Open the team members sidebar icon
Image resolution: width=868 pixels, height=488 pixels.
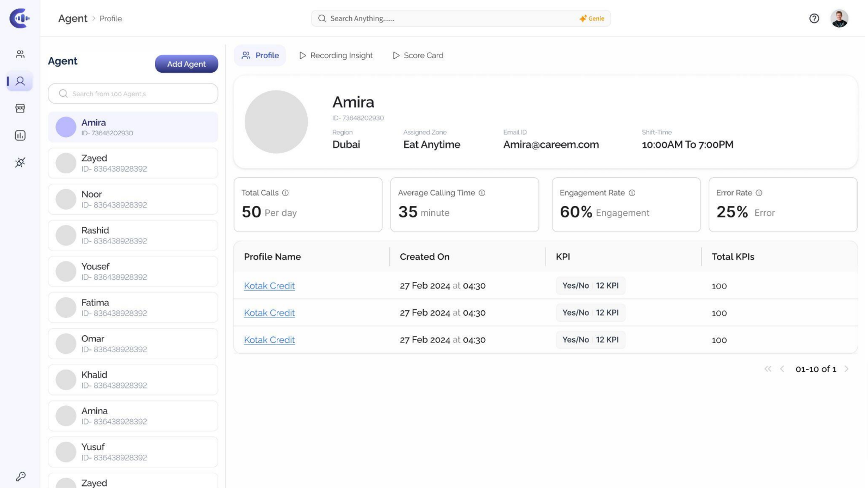pos(20,54)
